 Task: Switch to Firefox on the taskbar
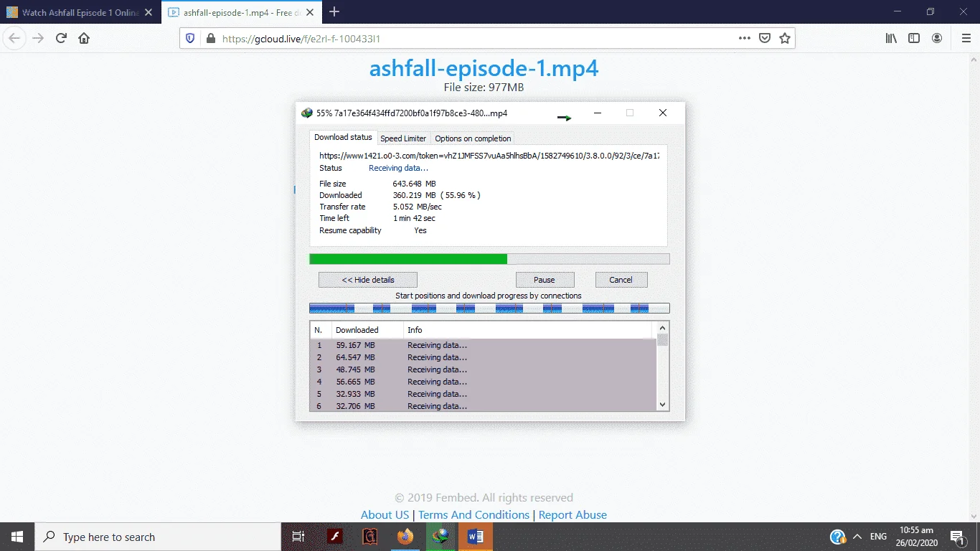tap(405, 537)
